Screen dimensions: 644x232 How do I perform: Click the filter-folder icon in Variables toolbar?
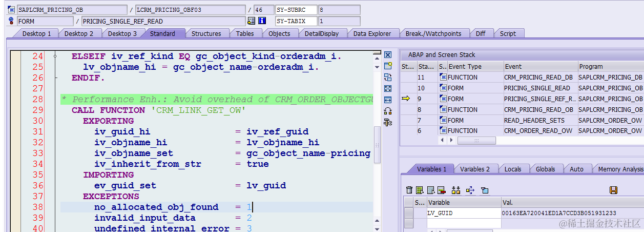tap(485, 190)
